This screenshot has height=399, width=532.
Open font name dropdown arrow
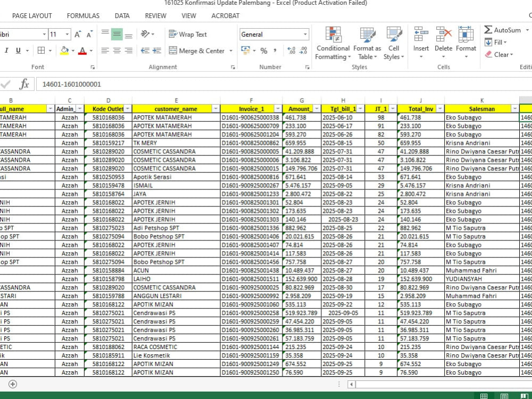(44, 34)
